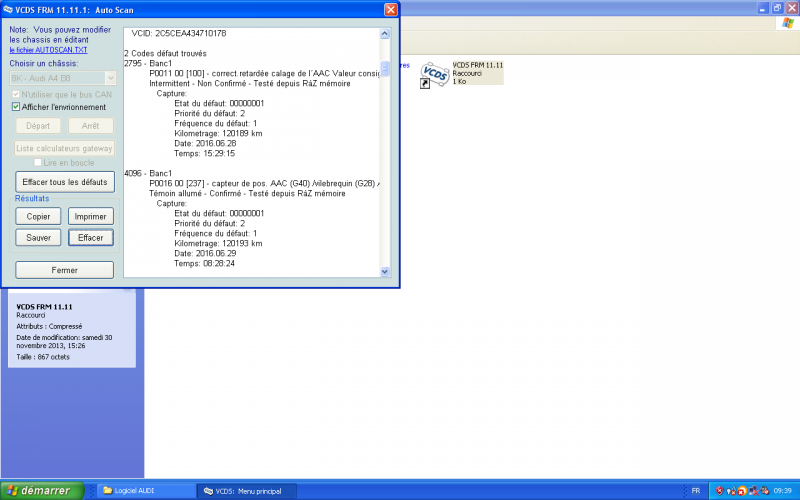Switch to Logiciel AUDI taskbar window
Image resolution: width=800 pixels, height=500 pixels.
[145, 491]
